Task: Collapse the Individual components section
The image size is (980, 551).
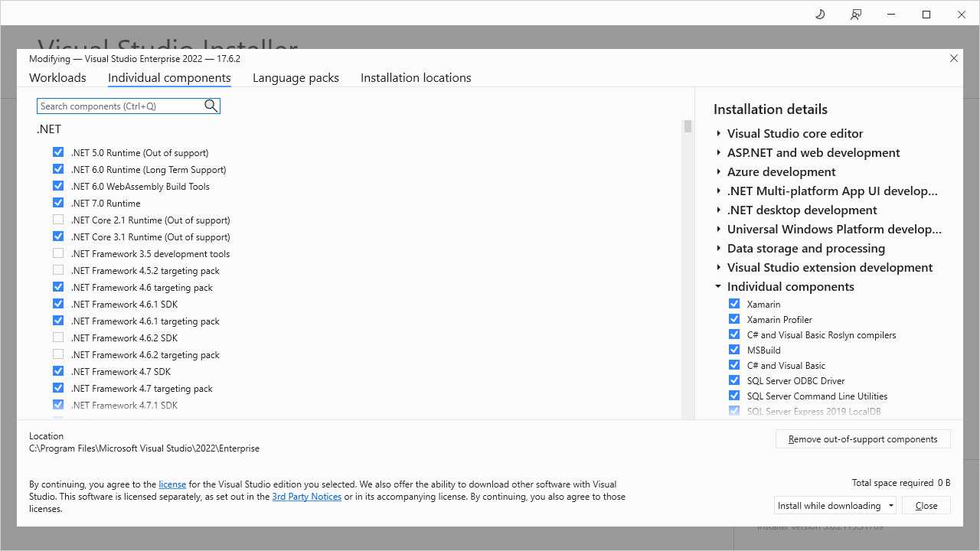Action: point(718,286)
